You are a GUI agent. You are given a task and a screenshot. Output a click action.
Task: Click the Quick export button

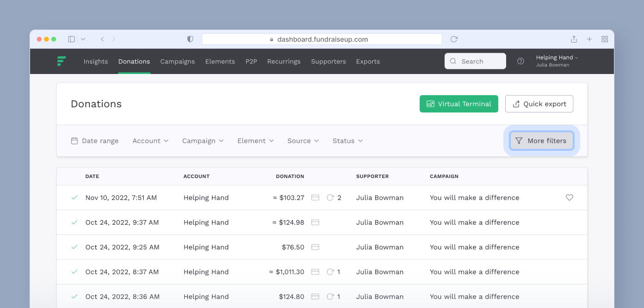pyautogui.click(x=539, y=104)
